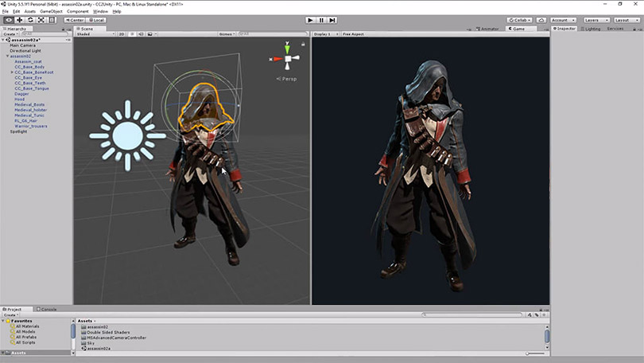Select Dagger object in Hierarchy
Image resolution: width=644 pixels, height=363 pixels.
(21, 94)
